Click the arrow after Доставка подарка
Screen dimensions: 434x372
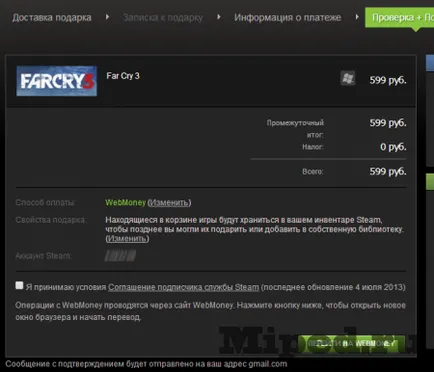click(x=107, y=16)
